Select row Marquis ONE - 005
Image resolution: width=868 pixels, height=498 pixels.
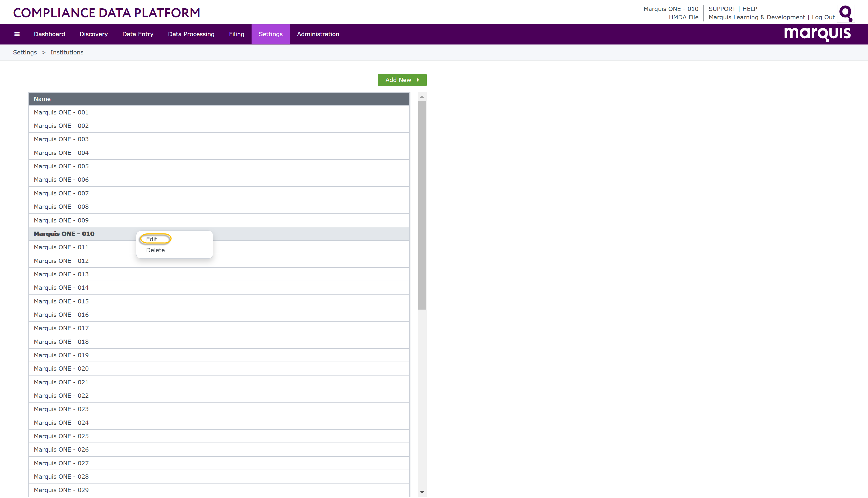pos(219,166)
